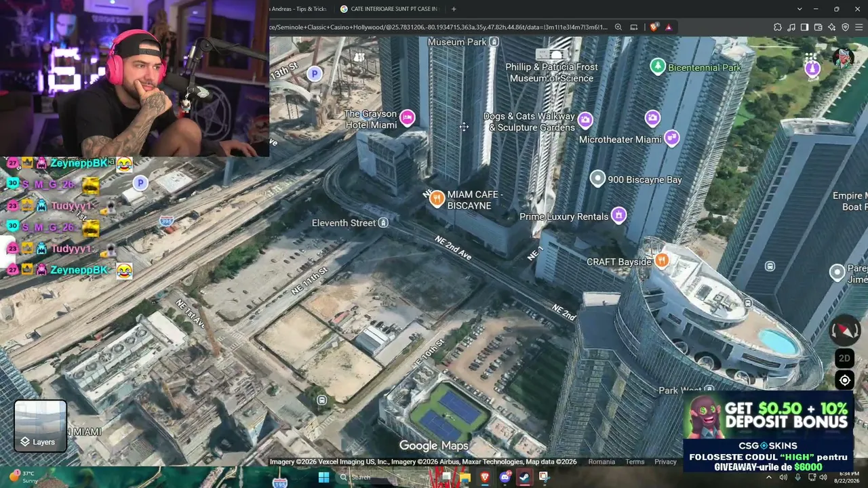The height and width of the screenshot is (488, 868).
Task: Reset map orientation with the compass
Action: (x=845, y=330)
